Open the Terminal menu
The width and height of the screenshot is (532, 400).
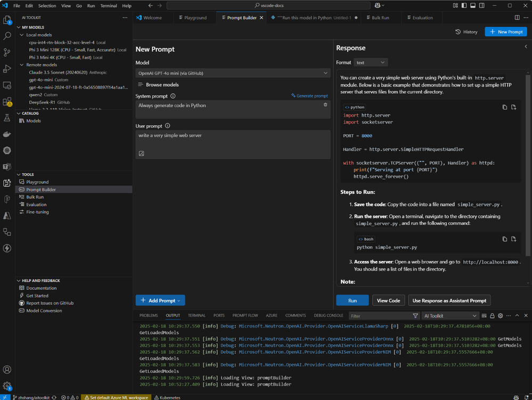pos(109,6)
